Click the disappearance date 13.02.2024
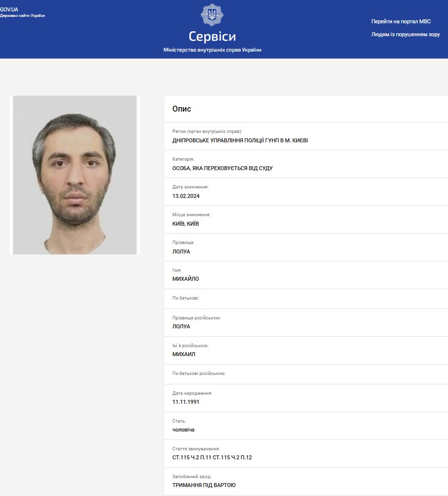The width and height of the screenshot is (448, 496). click(x=186, y=196)
